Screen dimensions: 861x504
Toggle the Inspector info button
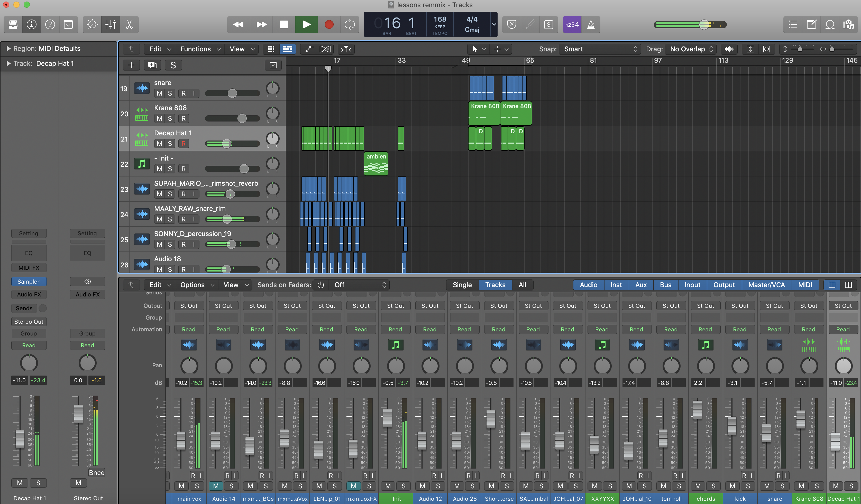(x=31, y=24)
